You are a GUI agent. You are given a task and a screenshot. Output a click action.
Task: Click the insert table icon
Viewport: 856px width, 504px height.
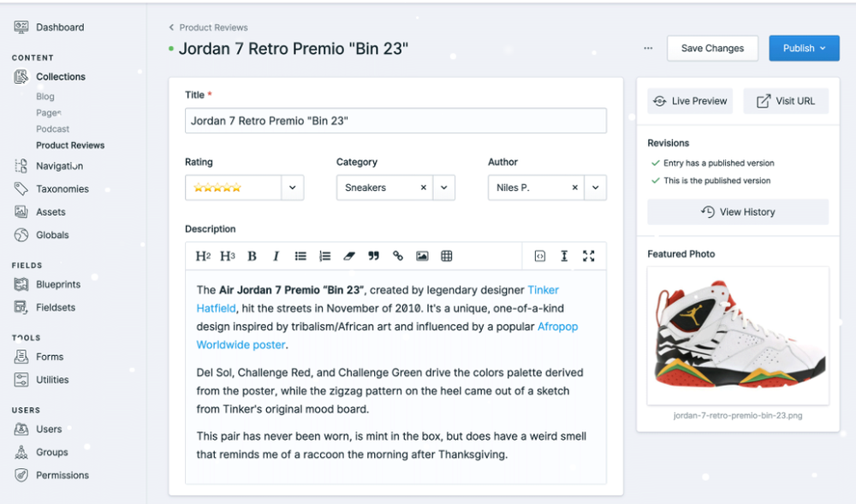pos(447,256)
